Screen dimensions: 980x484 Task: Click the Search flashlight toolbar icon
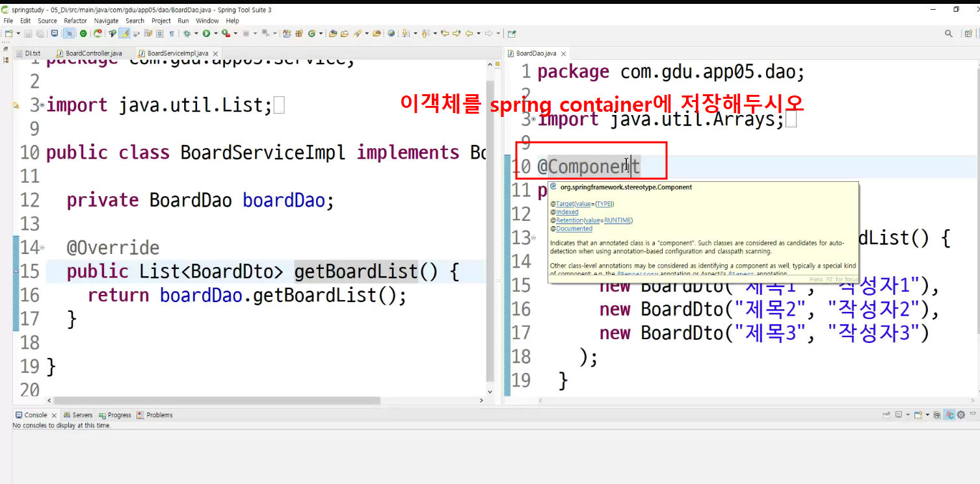(x=357, y=33)
